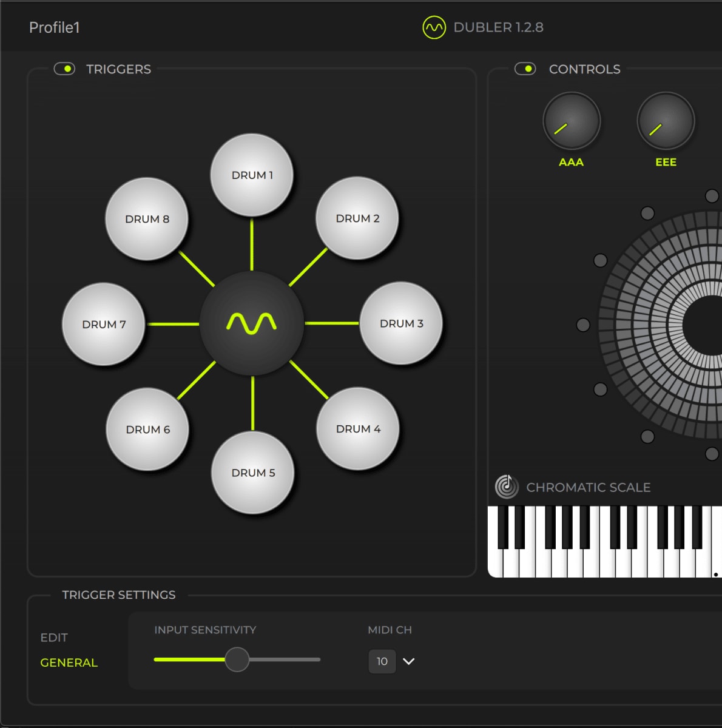This screenshot has height=728, width=722.
Task: Select the DRUM 2 trigger pad
Action: [357, 218]
